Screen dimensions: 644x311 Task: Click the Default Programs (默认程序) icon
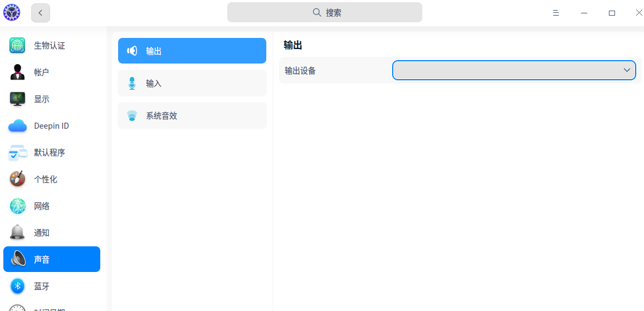pyautogui.click(x=17, y=152)
